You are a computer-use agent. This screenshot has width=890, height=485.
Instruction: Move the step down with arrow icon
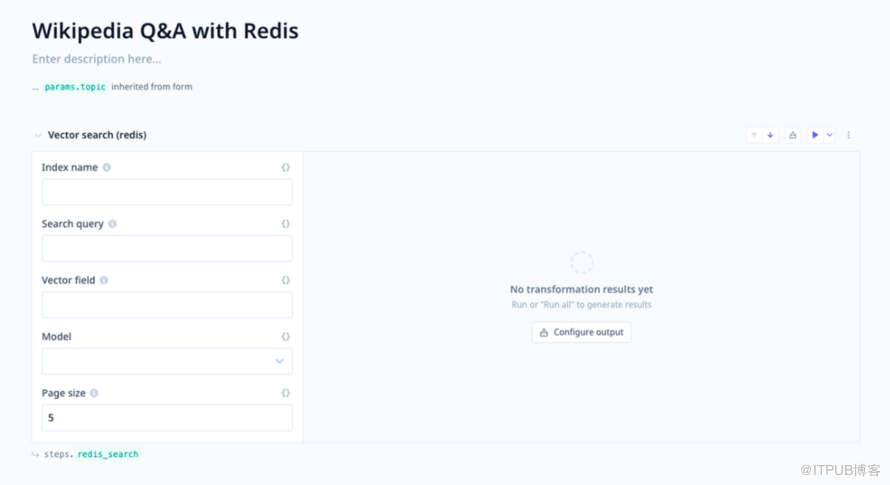(770, 135)
